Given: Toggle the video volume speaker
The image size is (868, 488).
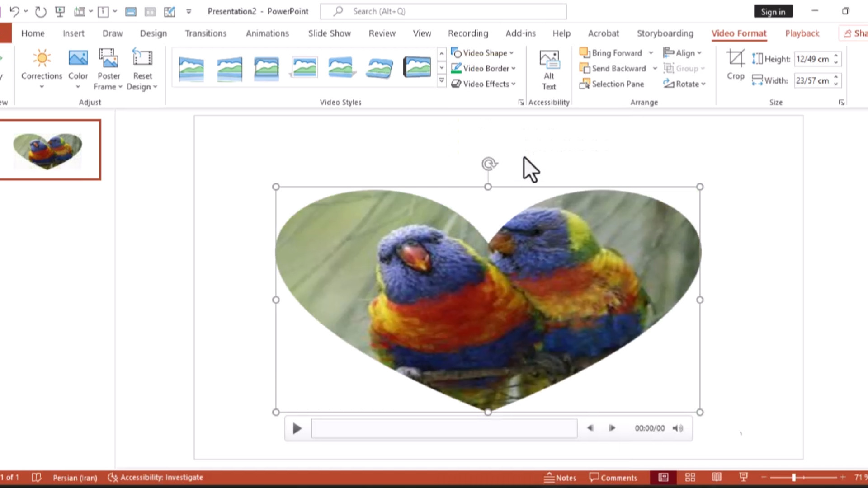Looking at the screenshot, I should click(677, 428).
